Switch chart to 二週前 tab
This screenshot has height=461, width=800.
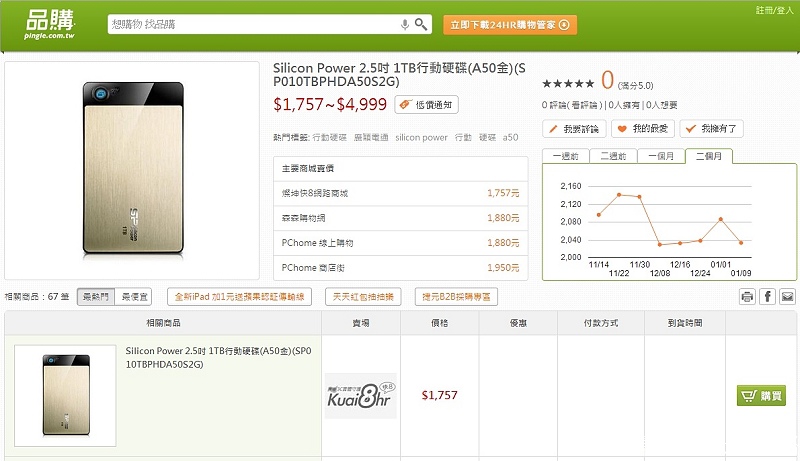coord(613,156)
